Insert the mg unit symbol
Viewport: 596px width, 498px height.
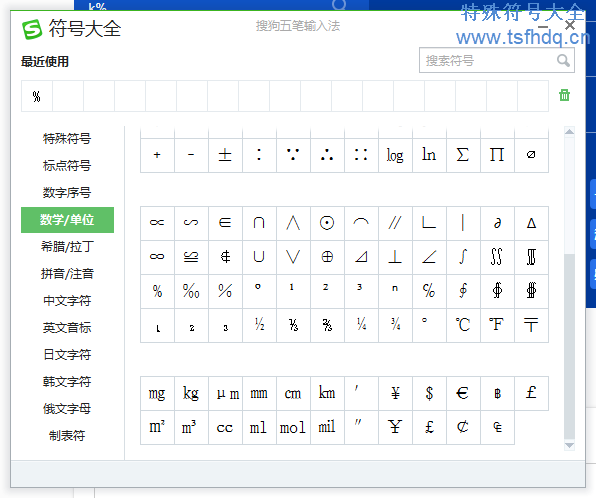(x=157, y=393)
